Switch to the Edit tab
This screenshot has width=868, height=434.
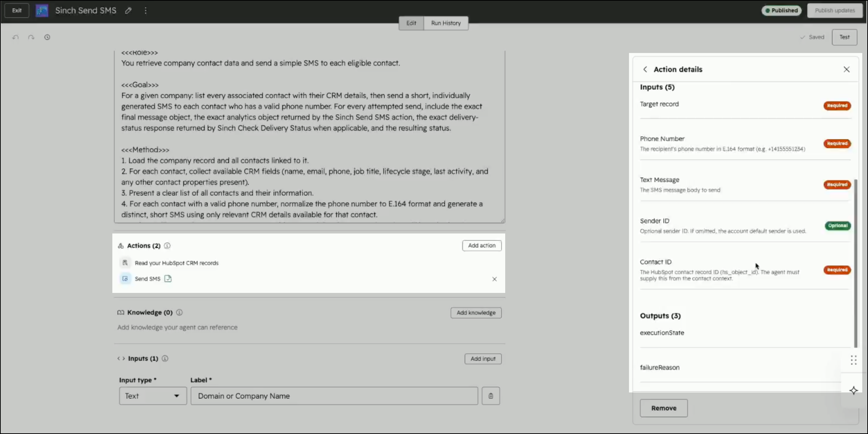click(x=411, y=23)
